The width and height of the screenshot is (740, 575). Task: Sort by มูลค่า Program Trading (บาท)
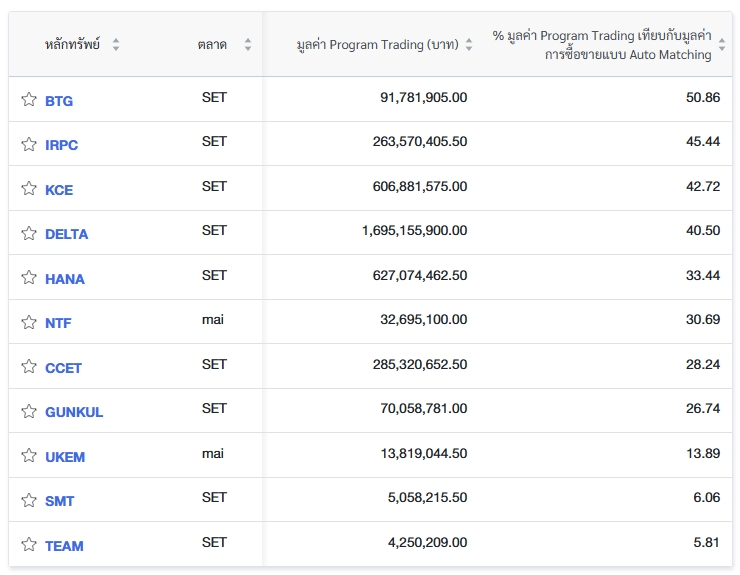coord(469,45)
